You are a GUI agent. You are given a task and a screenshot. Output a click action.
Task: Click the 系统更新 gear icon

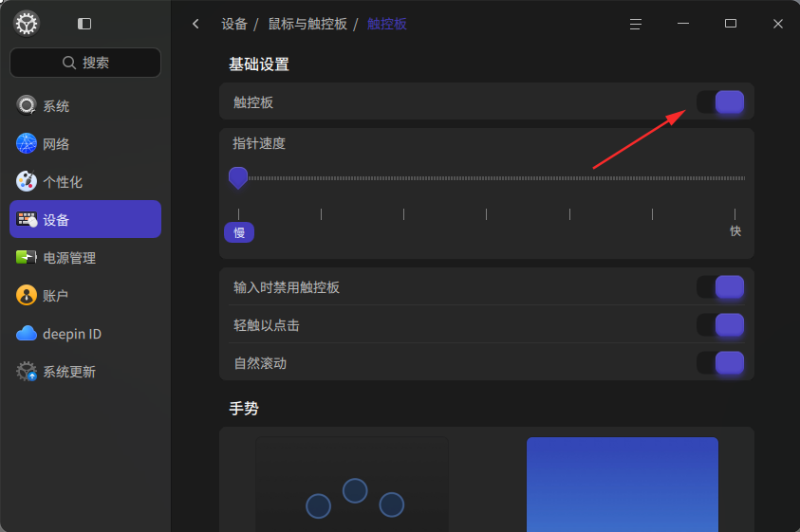(27, 372)
